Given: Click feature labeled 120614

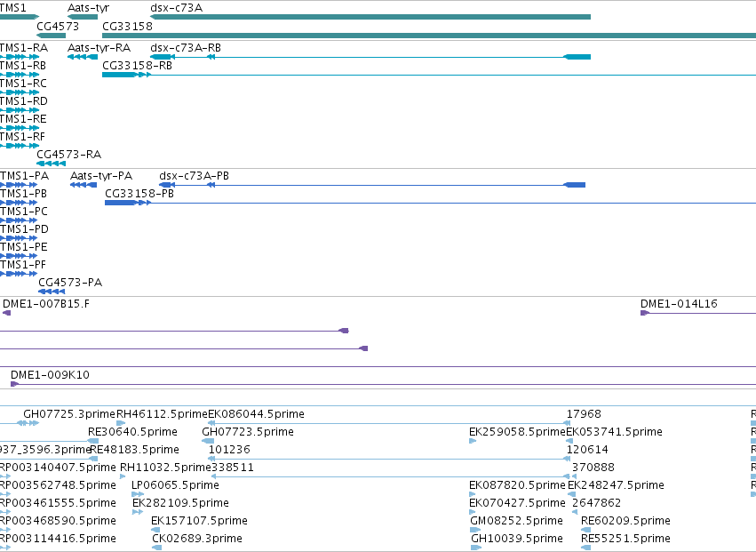Looking at the screenshot, I should click(587, 450).
